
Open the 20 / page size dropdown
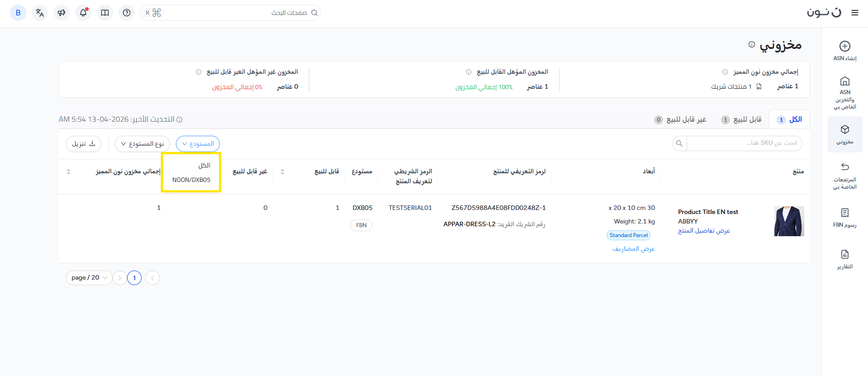(89, 278)
